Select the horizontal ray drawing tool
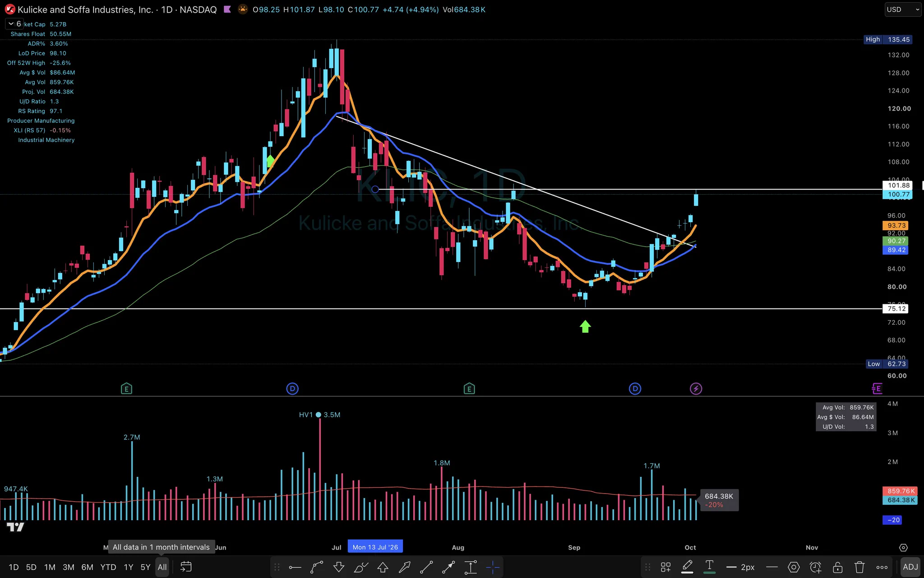The image size is (924, 578). (295, 567)
